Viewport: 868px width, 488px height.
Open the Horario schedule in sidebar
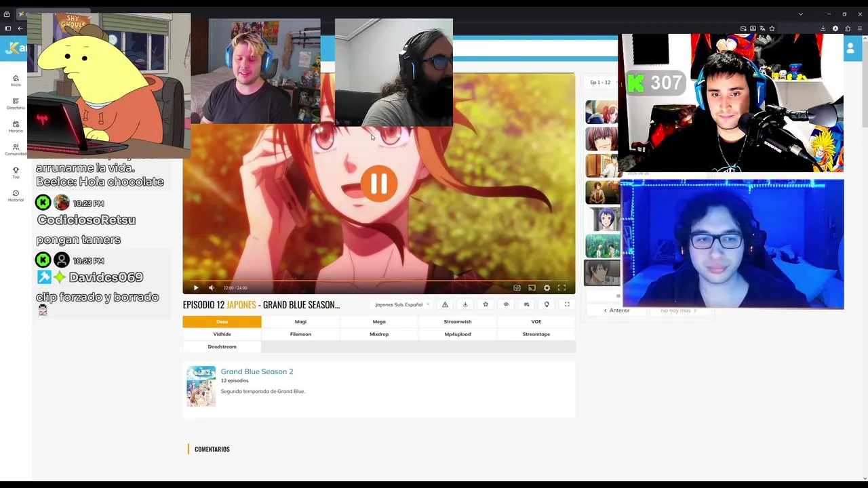pyautogui.click(x=16, y=127)
